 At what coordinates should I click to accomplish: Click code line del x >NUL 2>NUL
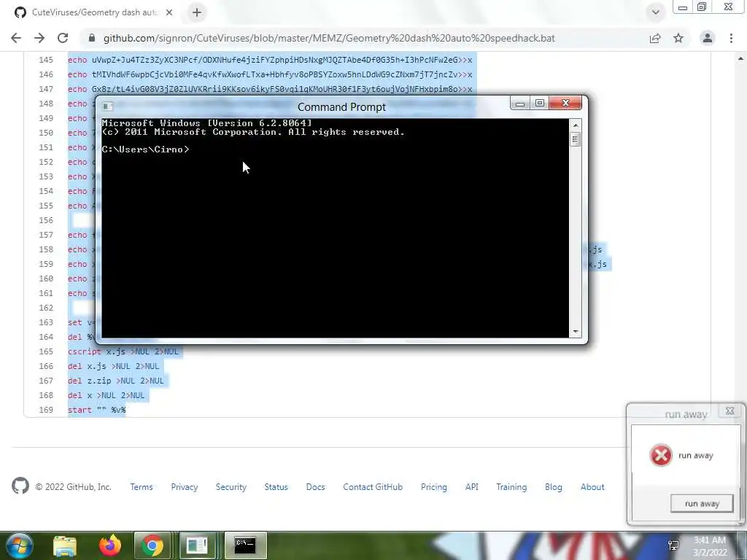107,395
